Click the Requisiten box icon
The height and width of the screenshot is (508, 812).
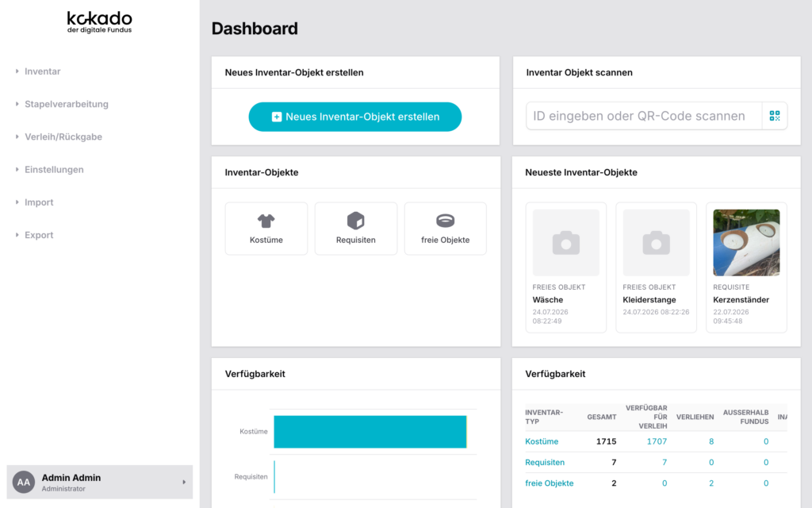[356, 221]
